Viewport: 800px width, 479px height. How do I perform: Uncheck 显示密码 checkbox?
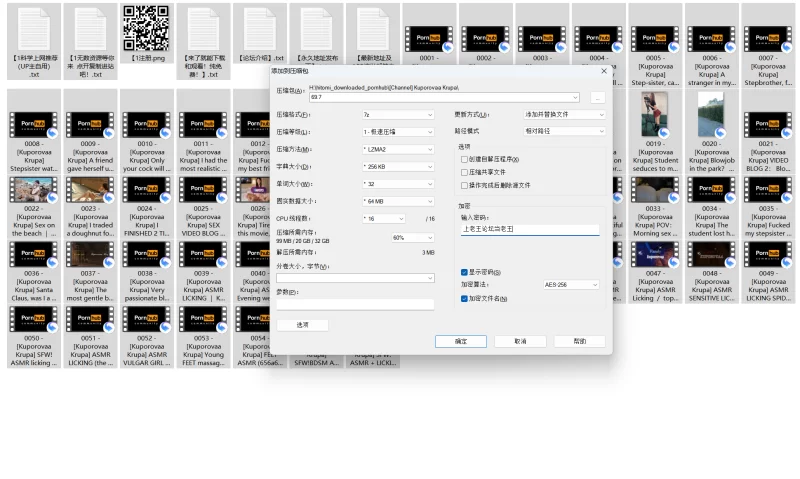464,272
